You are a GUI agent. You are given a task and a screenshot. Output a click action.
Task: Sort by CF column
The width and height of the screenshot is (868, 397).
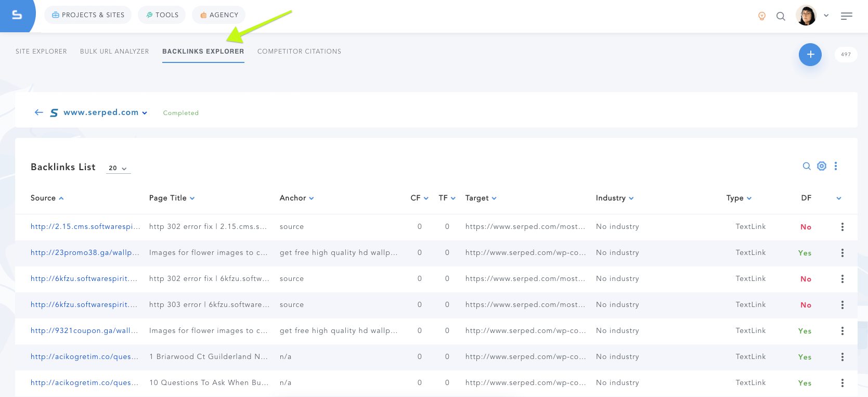click(x=419, y=198)
